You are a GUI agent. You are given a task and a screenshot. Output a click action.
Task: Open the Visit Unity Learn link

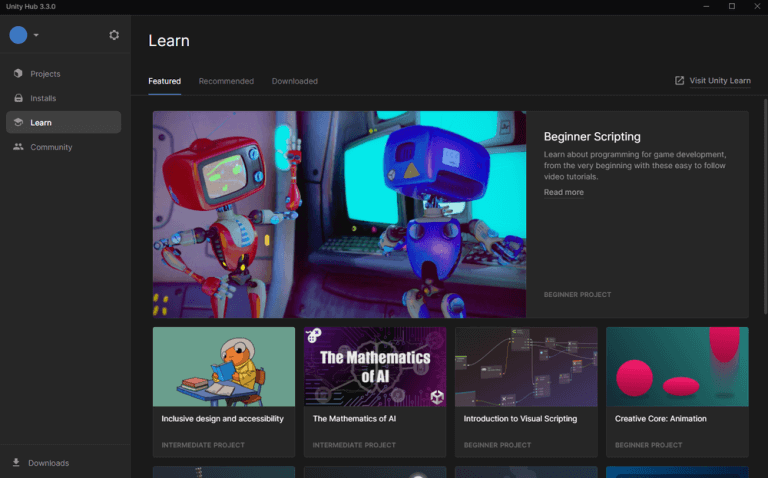coord(719,81)
